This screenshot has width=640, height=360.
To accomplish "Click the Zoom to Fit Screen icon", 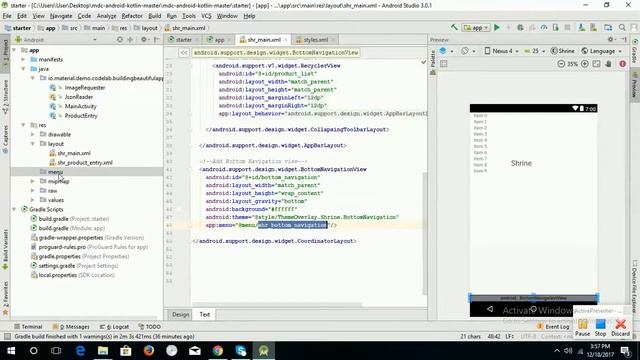I will click(x=596, y=64).
